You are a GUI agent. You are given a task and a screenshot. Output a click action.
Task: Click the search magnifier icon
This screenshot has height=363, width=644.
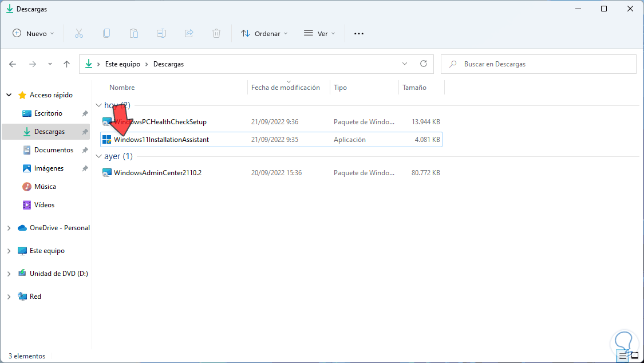[453, 64]
